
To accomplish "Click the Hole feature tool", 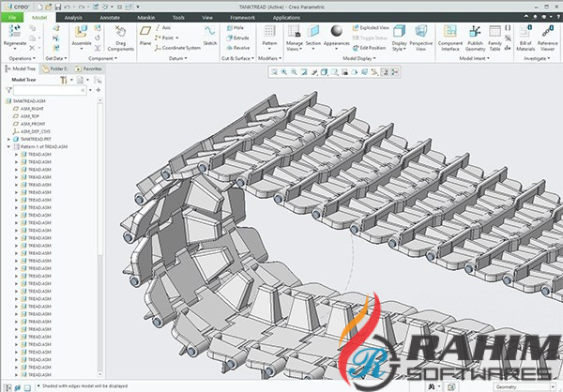I will pos(236,27).
